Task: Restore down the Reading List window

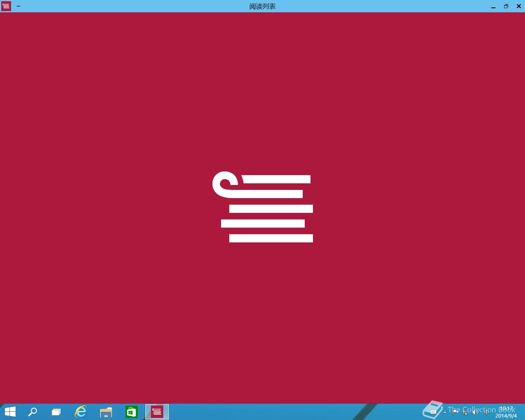Action: tap(506, 6)
